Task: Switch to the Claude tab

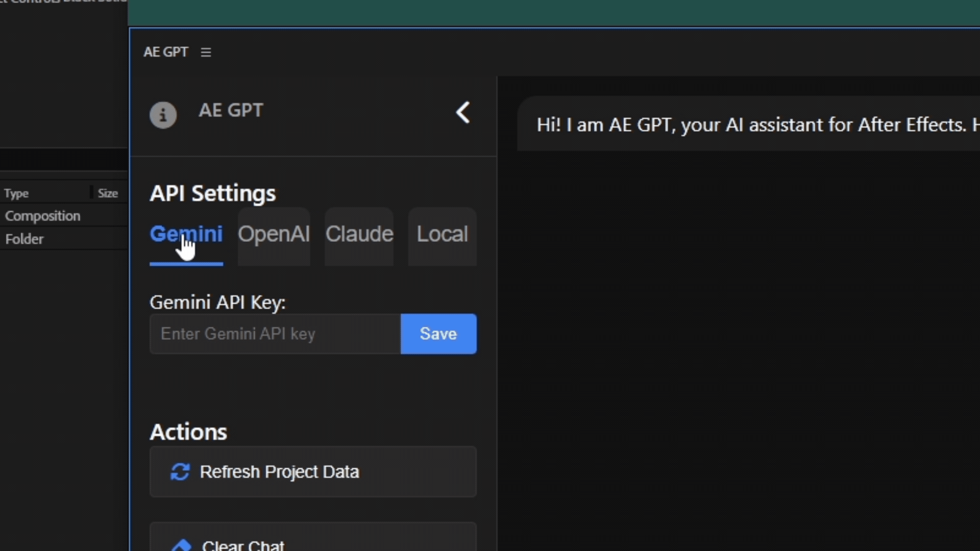Action: (x=359, y=236)
